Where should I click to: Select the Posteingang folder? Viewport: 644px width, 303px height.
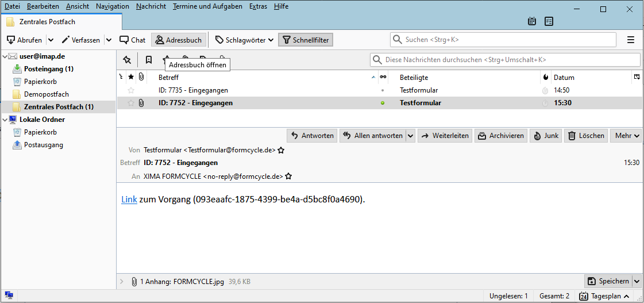click(x=48, y=68)
